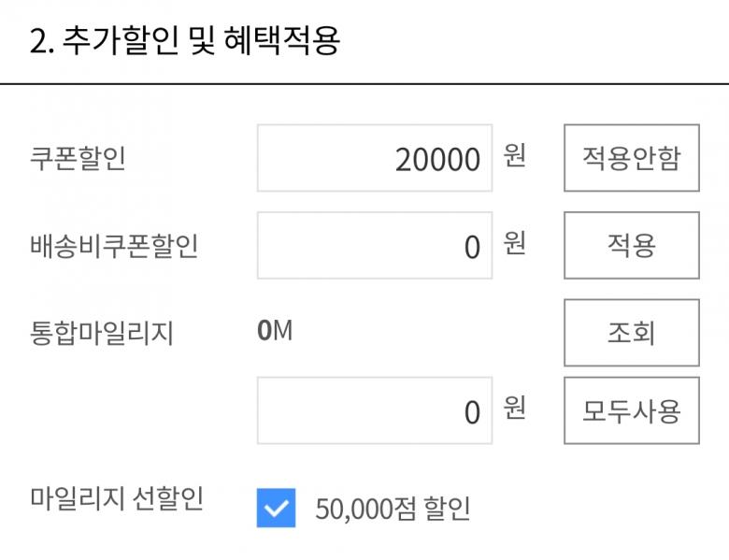Click the 배송비쿠폰할인 row label

tap(114, 246)
